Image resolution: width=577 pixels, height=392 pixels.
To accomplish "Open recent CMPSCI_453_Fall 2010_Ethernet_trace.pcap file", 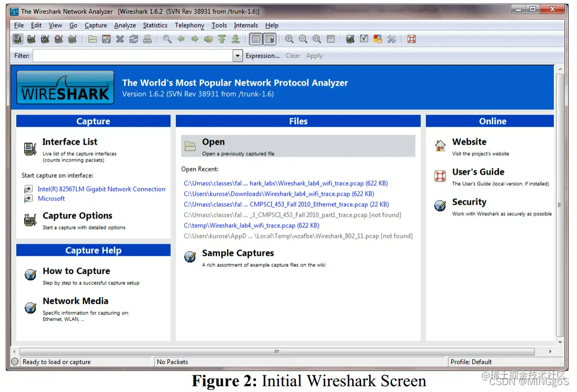I will point(286,205).
